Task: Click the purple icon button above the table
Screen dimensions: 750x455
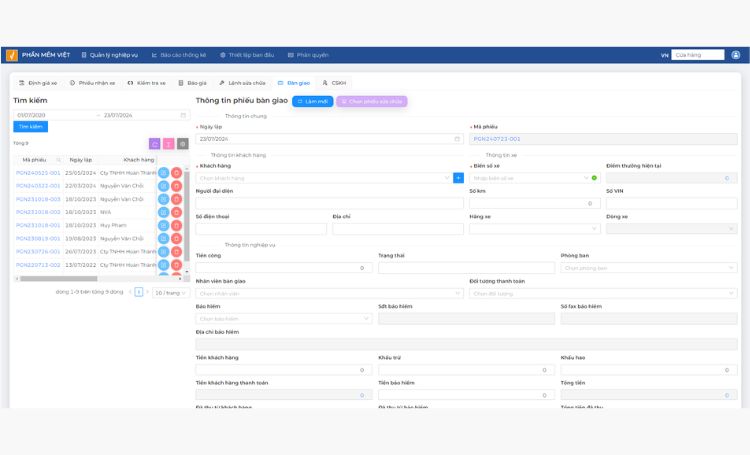Action: pyautogui.click(x=154, y=144)
